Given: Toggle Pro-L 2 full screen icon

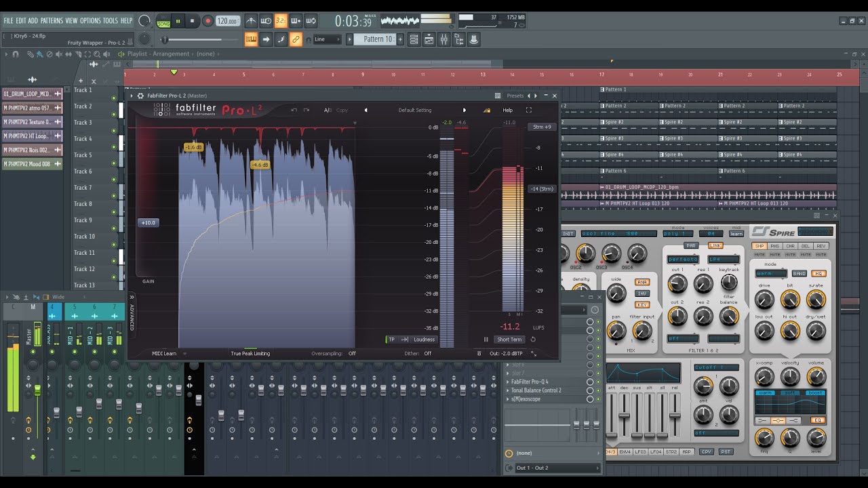Looking at the screenshot, I should click(529, 110).
